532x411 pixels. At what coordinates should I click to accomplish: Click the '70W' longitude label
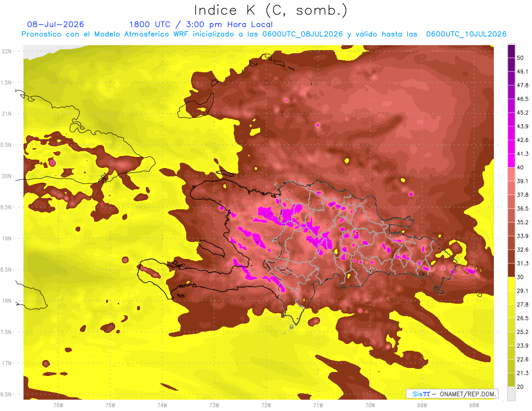click(x=370, y=405)
